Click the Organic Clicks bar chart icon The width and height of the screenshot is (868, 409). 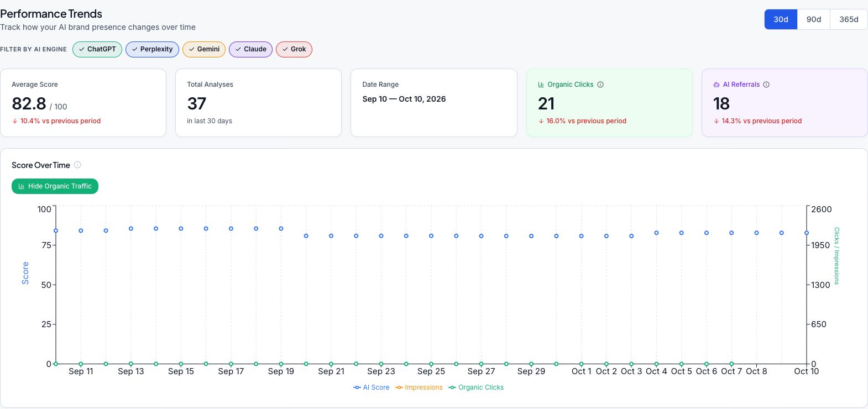coord(541,85)
